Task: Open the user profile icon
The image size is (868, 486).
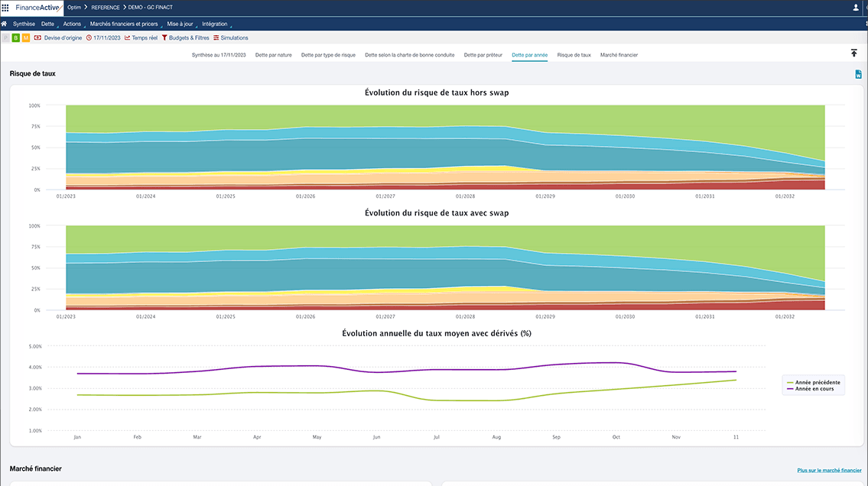Action: pos(855,7)
